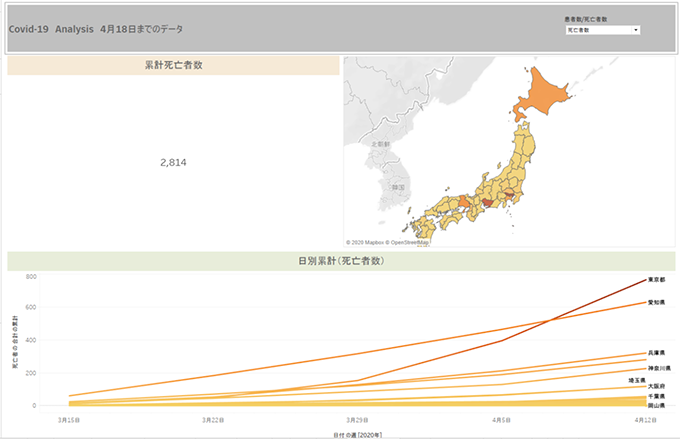Click the 東京都 line label
This screenshot has height=439, width=680.
click(656, 280)
